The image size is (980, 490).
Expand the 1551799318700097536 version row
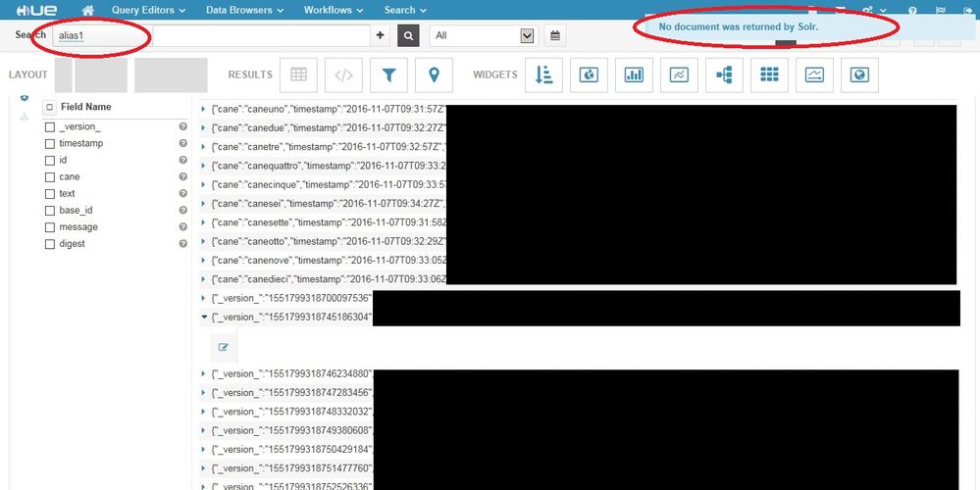pyautogui.click(x=203, y=298)
